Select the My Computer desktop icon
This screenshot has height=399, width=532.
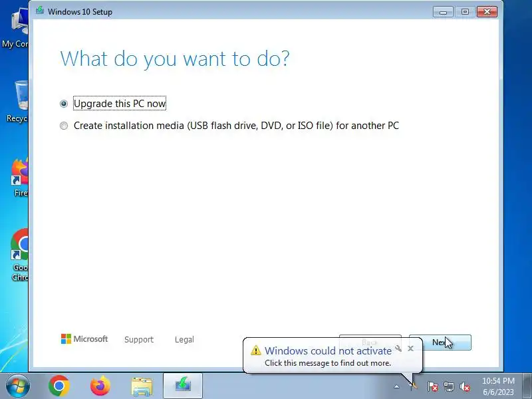15,28
